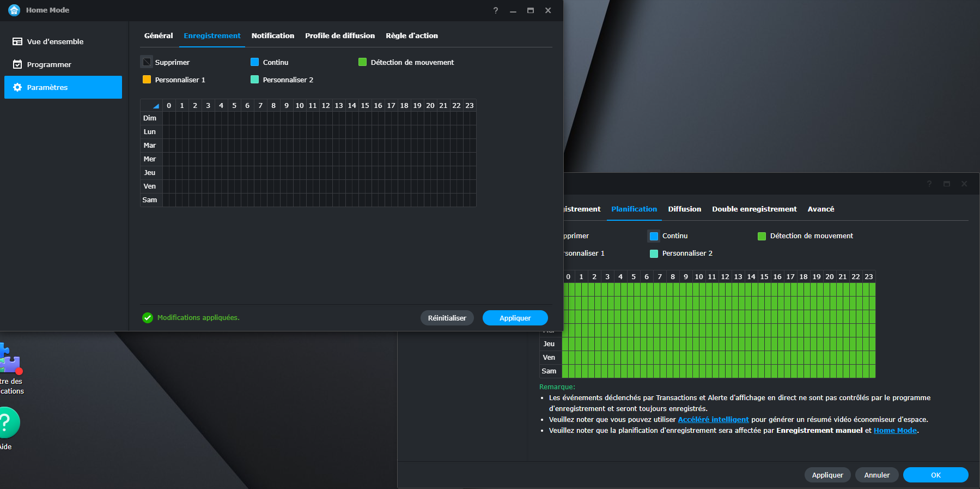Viewport: 980px width, 489px height.
Task: Switch to the Notification tab
Action: click(272, 35)
